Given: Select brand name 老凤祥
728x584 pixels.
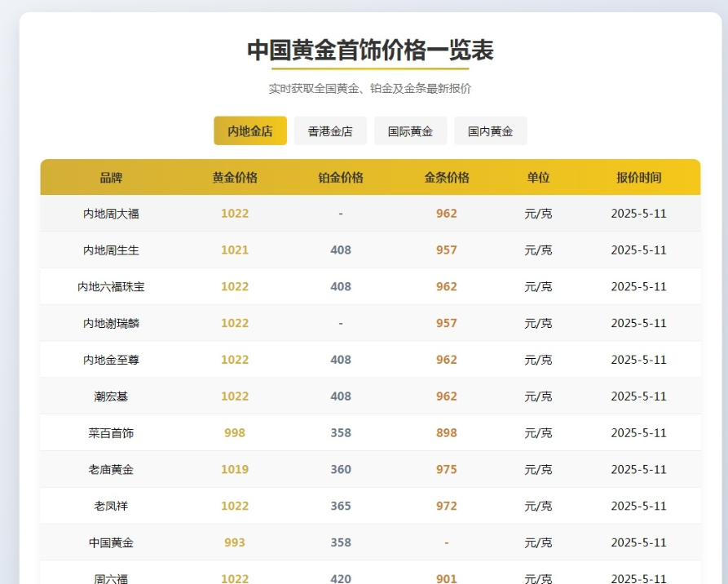Looking at the screenshot, I should pyautogui.click(x=111, y=506).
